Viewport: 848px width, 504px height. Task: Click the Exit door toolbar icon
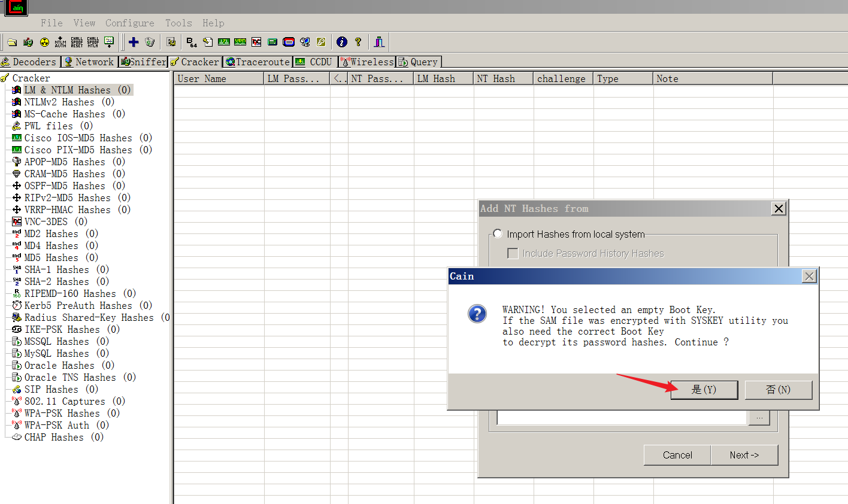tap(379, 42)
